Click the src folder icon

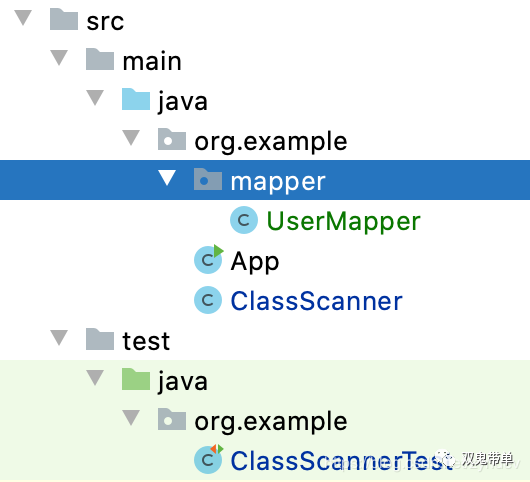pyautogui.click(x=64, y=19)
